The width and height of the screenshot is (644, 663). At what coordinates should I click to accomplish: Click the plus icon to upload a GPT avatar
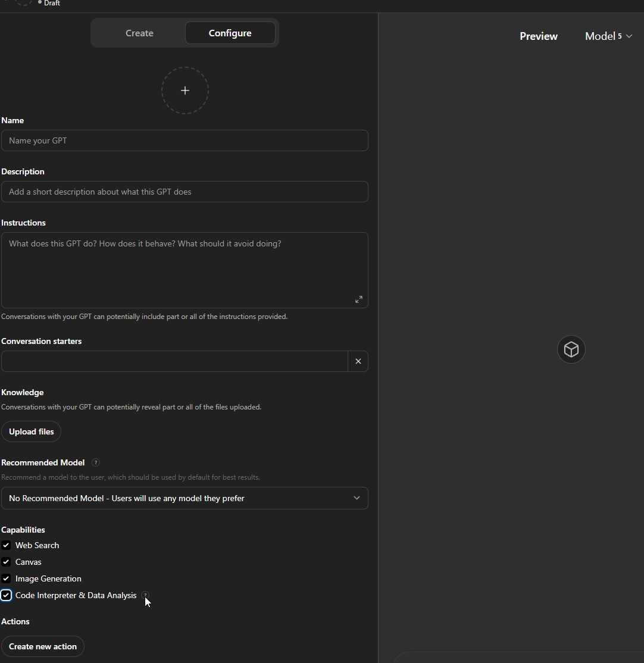185,90
